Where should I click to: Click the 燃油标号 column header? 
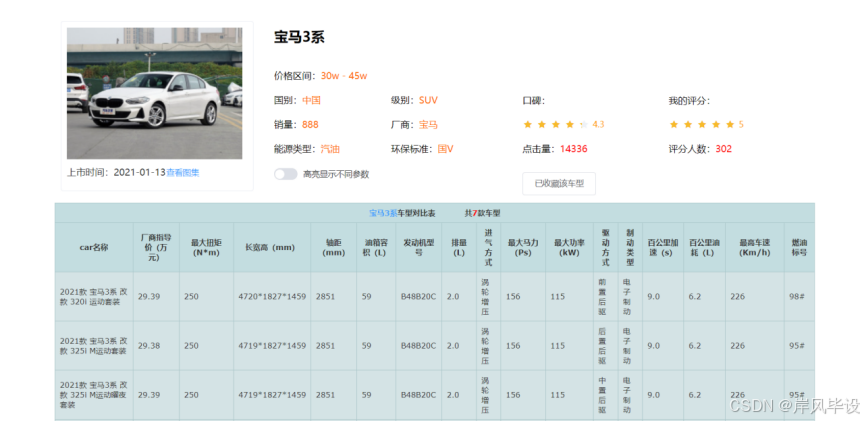799,247
